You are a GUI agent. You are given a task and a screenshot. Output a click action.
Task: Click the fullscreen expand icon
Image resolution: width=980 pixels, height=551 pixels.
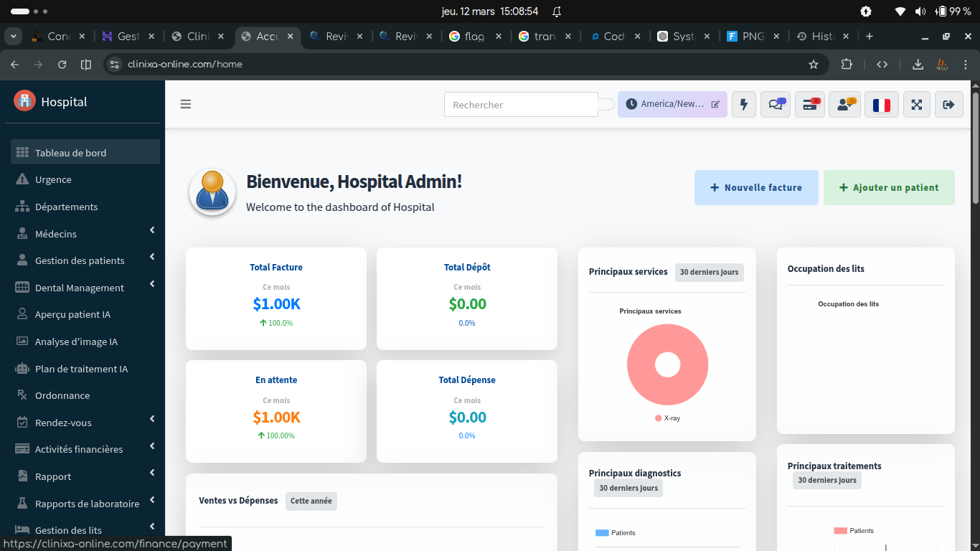[x=916, y=105]
